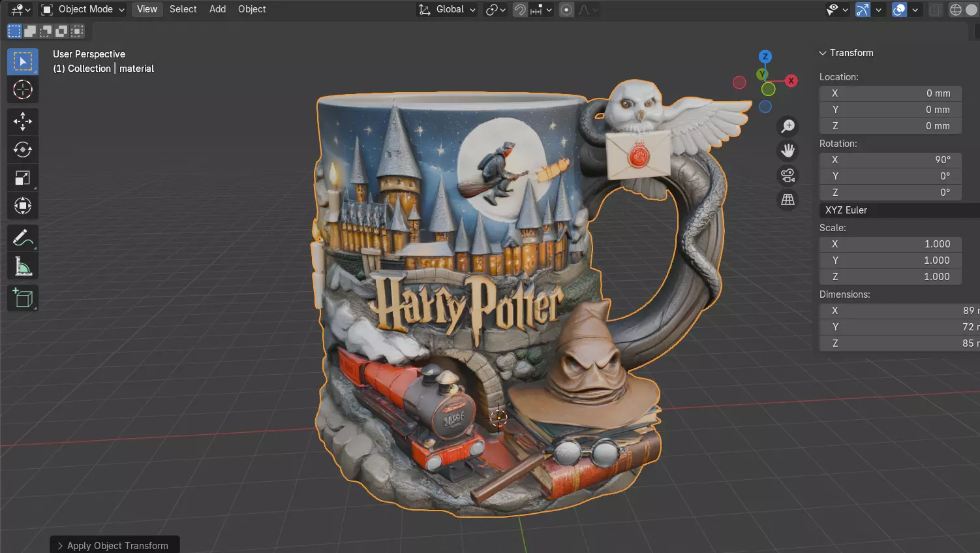
Task: Activate the 3D Cursor tool
Action: pyautogui.click(x=23, y=89)
